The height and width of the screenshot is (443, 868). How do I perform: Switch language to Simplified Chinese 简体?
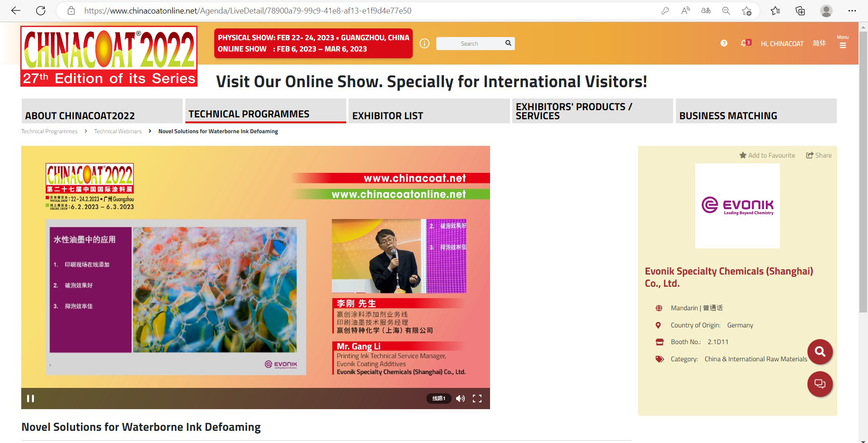[x=819, y=43]
